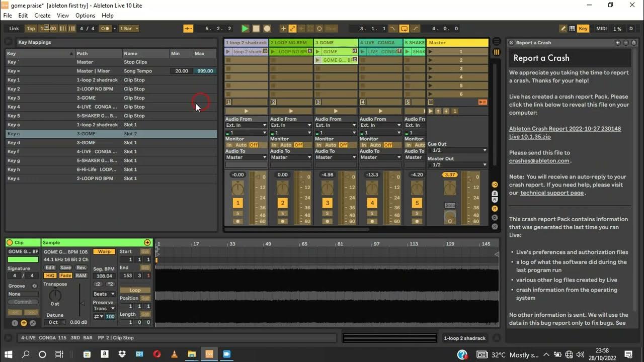Open the transient loop mode dropdown
Image resolution: width=644 pixels, height=362 pixels.
98,316
